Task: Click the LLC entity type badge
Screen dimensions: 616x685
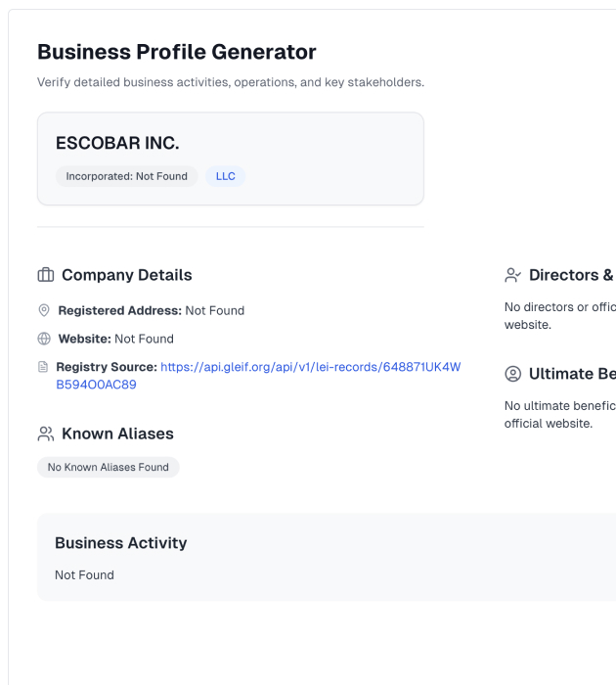Action: point(225,176)
